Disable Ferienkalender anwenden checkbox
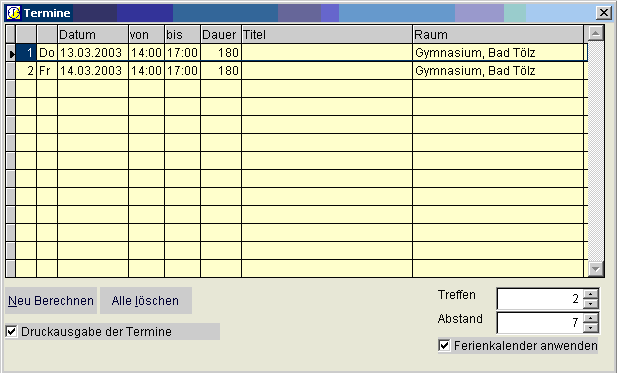Viewport: 617px width, 373px height. [444, 346]
